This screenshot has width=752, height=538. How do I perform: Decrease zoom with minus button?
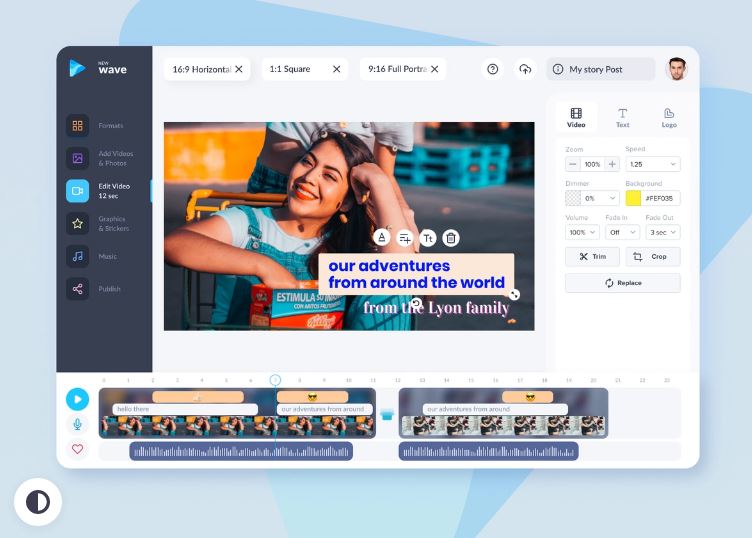pyautogui.click(x=573, y=164)
